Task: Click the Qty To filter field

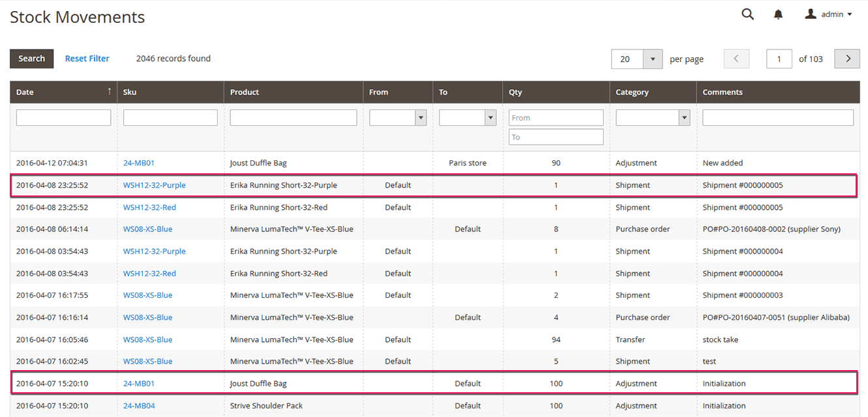Action: (x=556, y=137)
